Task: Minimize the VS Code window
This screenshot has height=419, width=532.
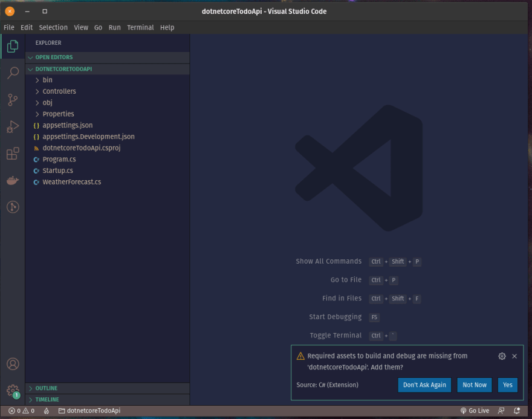Action: coord(27,11)
